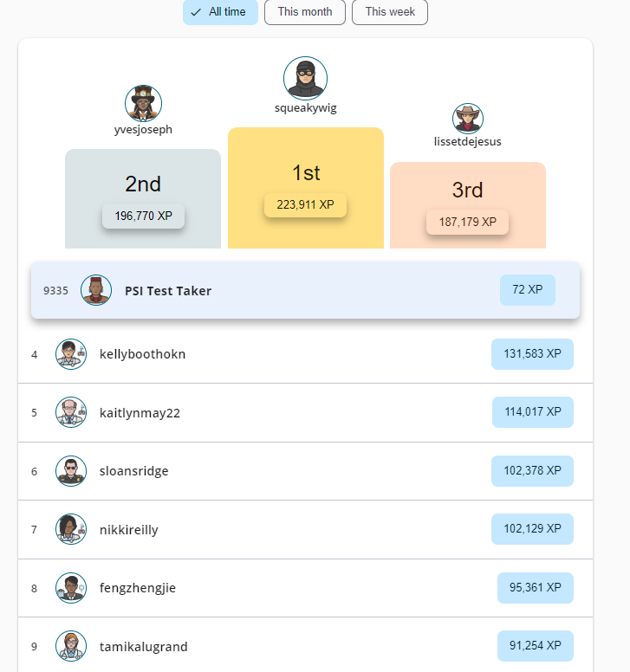Open the kellyboothokn username link
630x672 pixels.
[143, 354]
